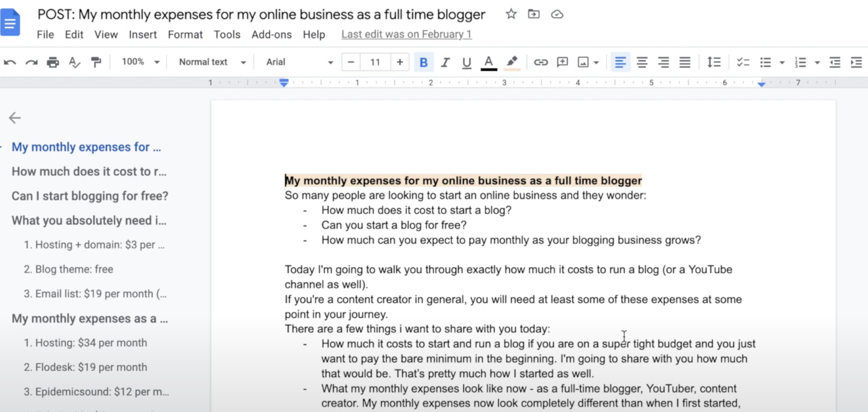Image resolution: width=868 pixels, height=412 pixels.
Task: Increase font size with plus button
Action: [x=400, y=62]
